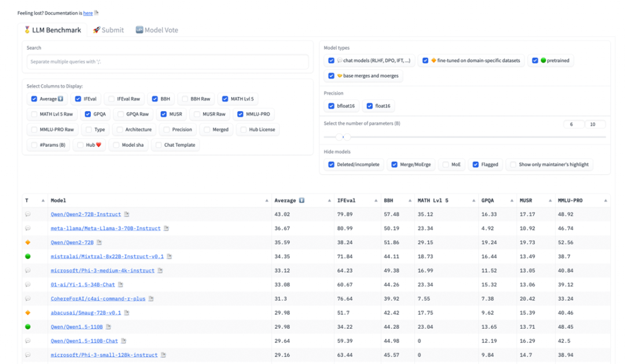Enable the BBH Raw column checkbox

tap(185, 99)
